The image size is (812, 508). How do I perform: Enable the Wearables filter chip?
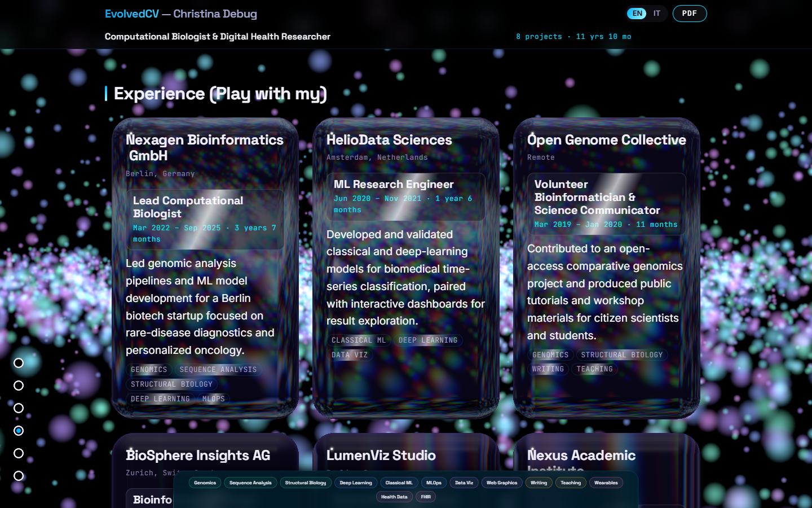coord(606,483)
